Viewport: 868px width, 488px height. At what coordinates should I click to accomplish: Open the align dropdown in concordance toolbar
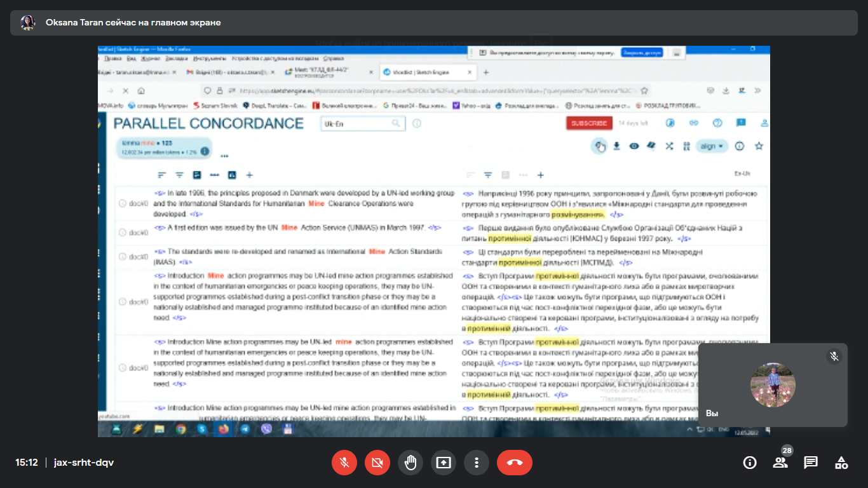712,146
